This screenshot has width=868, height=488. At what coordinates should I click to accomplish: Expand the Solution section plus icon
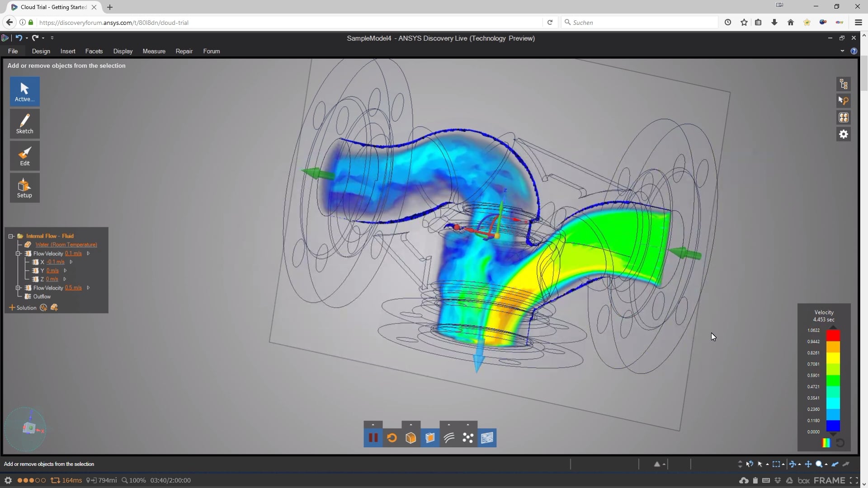click(x=12, y=308)
